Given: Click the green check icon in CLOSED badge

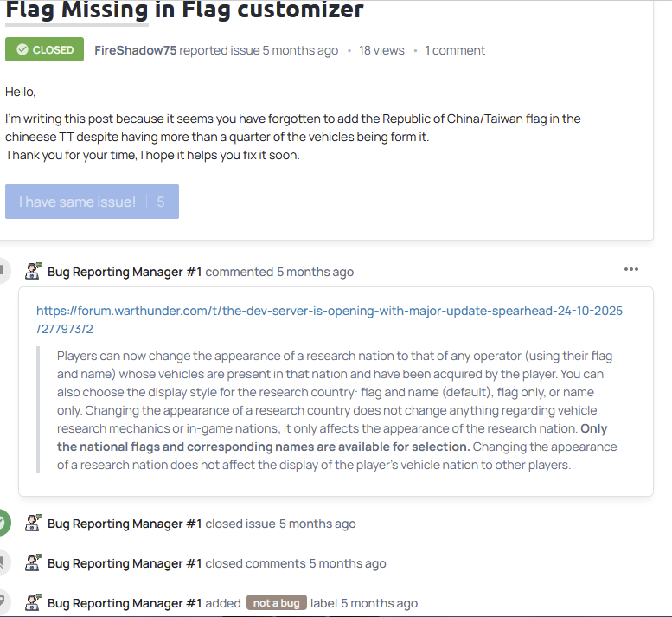Looking at the screenshot, I should (x=22, y=50).
